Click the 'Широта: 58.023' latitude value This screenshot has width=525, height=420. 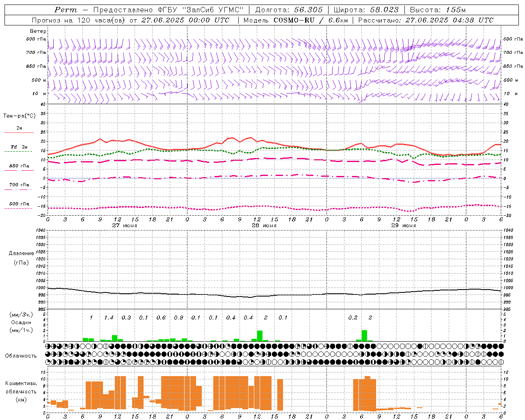pos(366,10)
